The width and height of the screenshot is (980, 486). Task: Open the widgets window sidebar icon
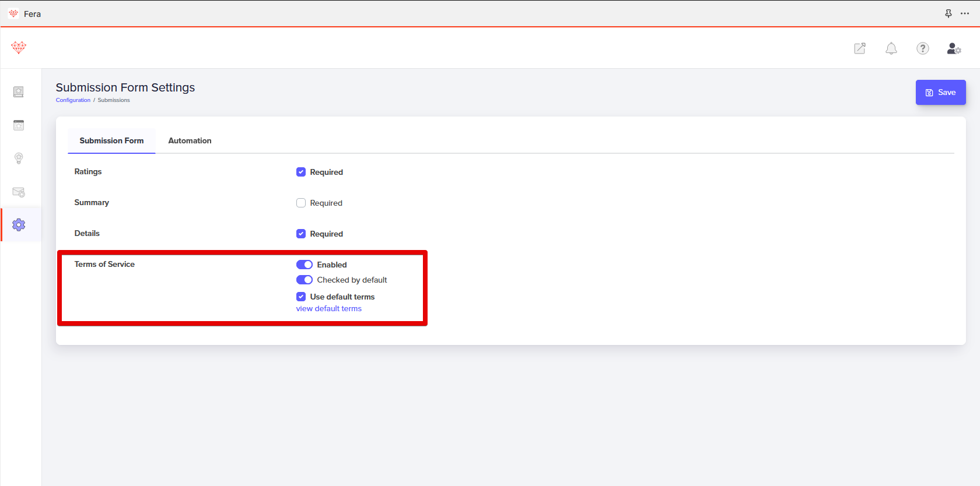coord(19,125)
